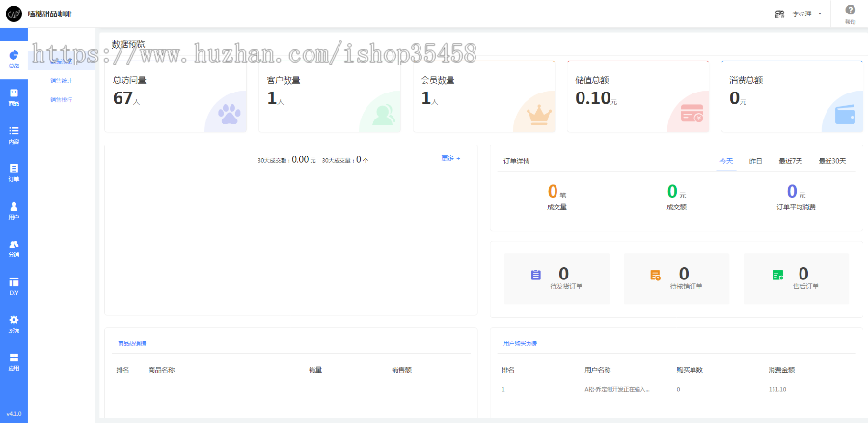Click the credit card icon on 储值总额 card
This screenshot has height=423, width=868.
point(692,115)
